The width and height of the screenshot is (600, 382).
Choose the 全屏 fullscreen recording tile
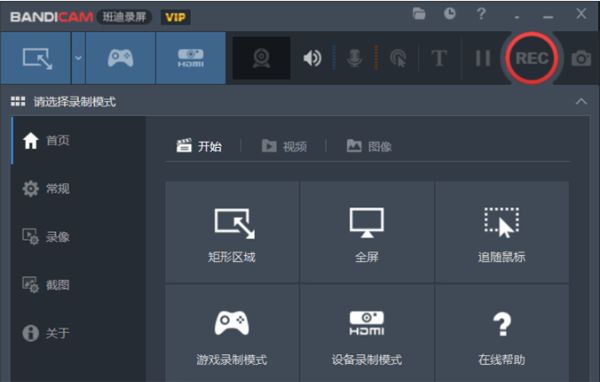click(367, 232)
